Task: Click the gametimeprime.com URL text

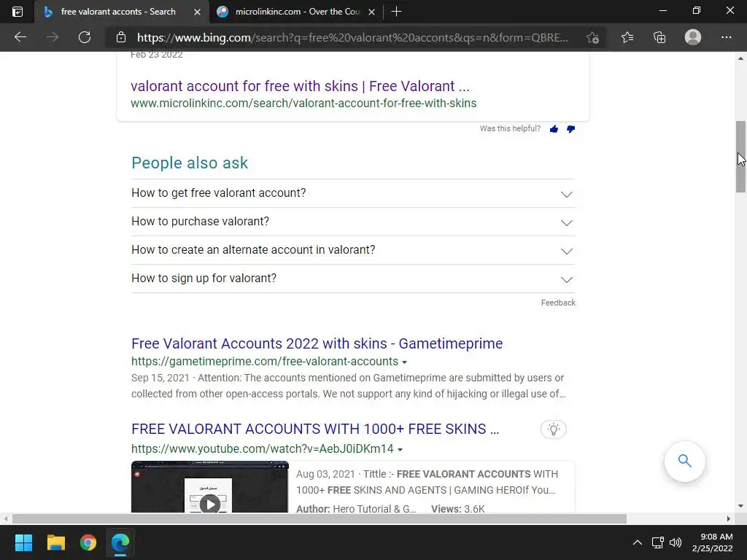Action: point(265,362)
